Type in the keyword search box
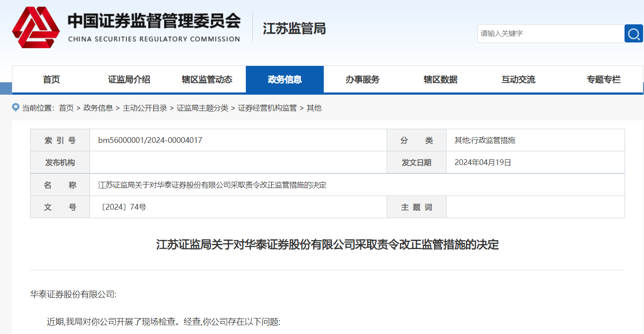The height and width of the screenshot is (334, 644). (x=550, y=34)
